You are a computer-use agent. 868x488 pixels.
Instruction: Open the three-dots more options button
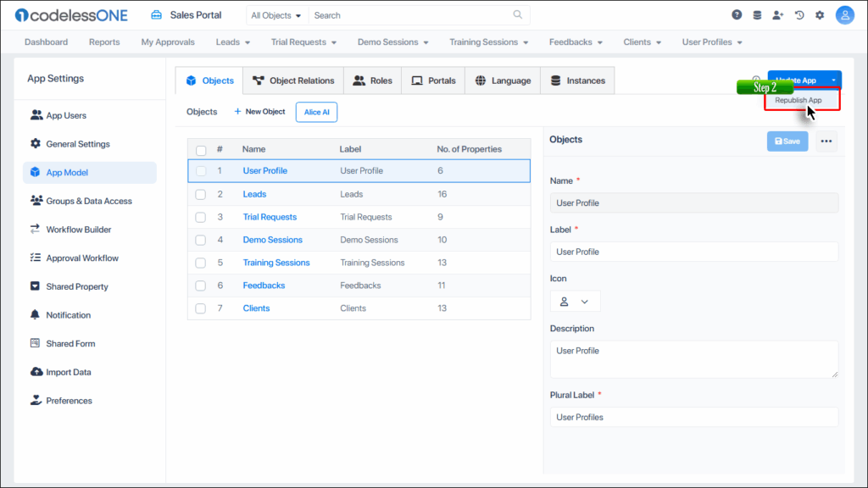(x=826, y=141)
